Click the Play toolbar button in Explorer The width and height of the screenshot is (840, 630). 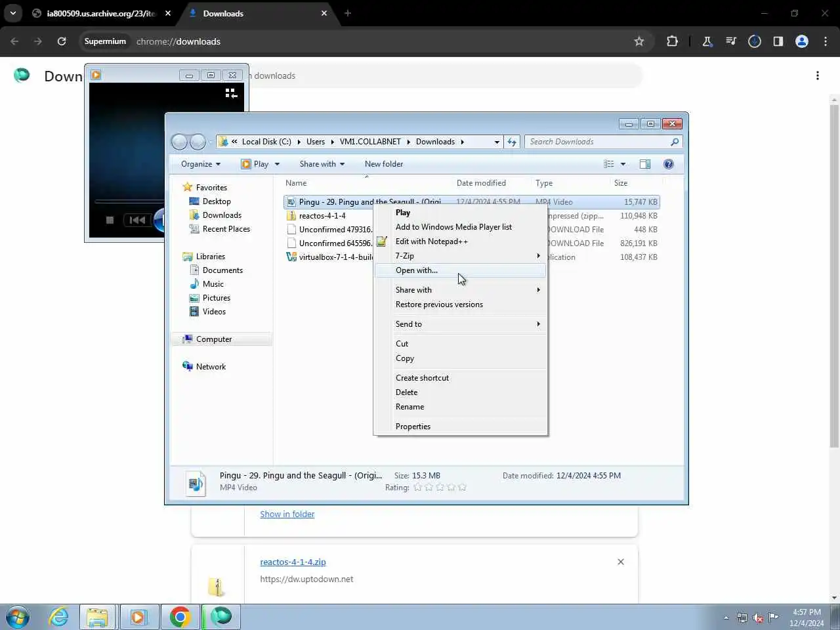[x=255, y=164]
